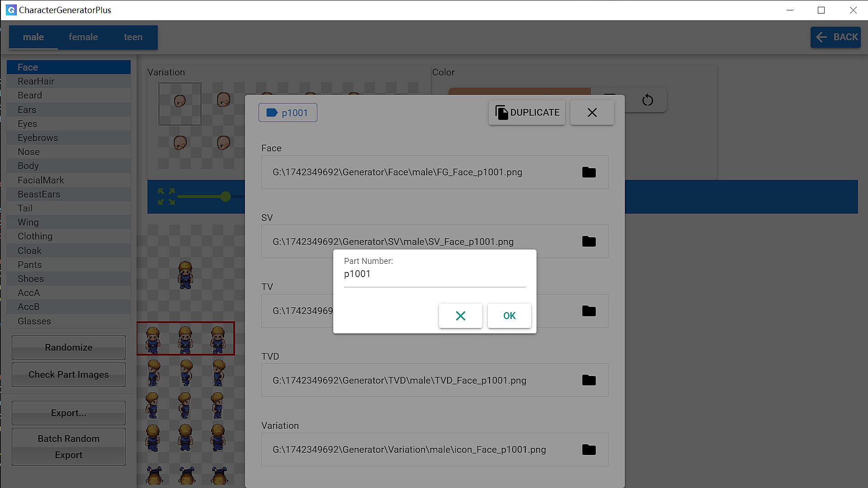This screenshot has width=868, height=488.
Task: Click the fit-to-screen expand arrows icon
Action: 166,197
